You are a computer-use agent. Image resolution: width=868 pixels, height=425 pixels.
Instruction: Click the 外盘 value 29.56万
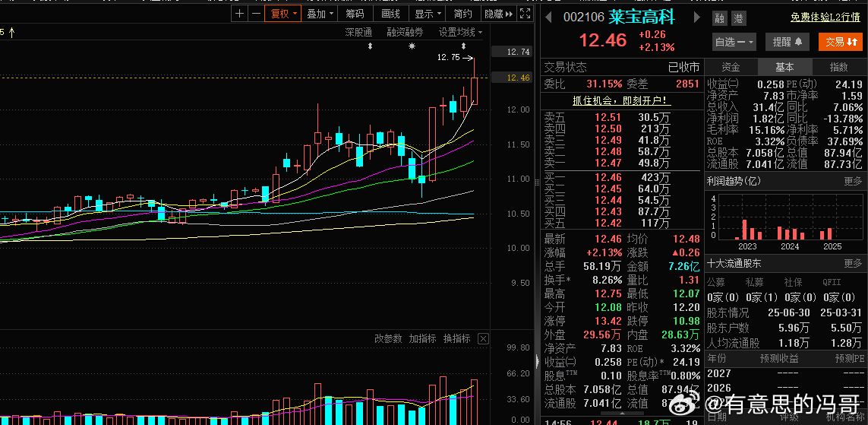[x=601, y=335]
